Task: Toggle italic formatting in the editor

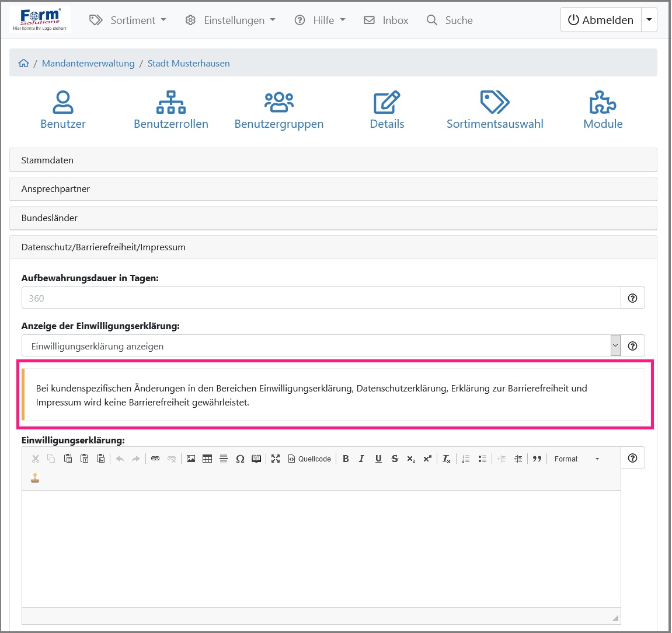Action: (x=361, y=459)
